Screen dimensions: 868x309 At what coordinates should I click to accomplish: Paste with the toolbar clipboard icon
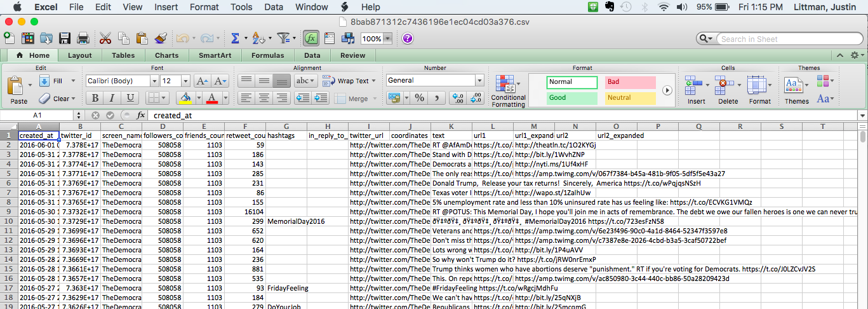tap(142, 38)
